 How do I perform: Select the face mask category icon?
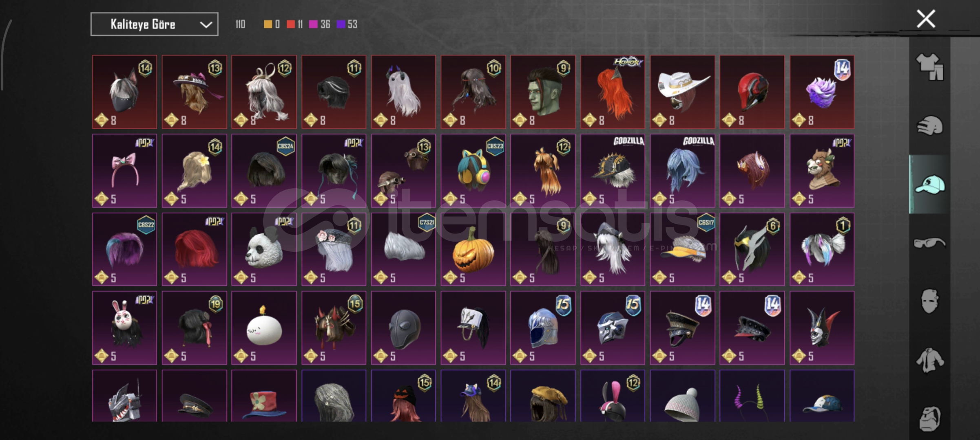pyautogui.click(x=929, y=301)
